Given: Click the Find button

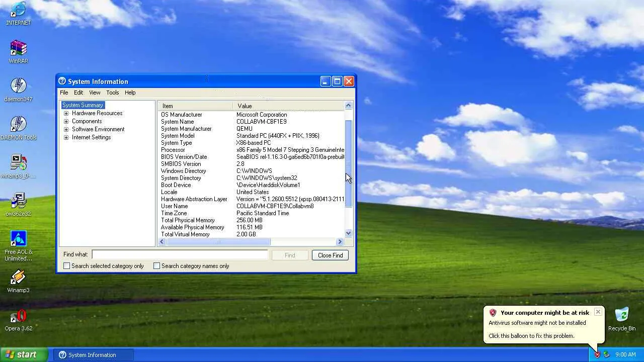Looking at the screenshot, I should [290, 255].
